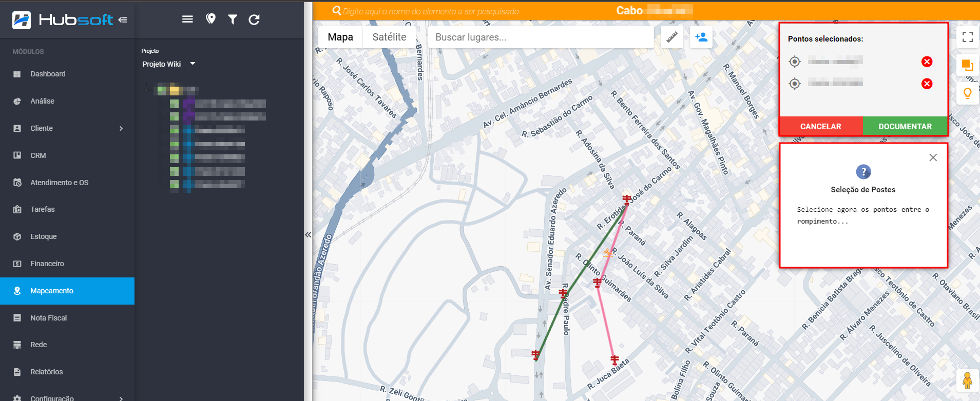Click the pole marker near R. Juca Baeta
980x401 pixels.
614,359
